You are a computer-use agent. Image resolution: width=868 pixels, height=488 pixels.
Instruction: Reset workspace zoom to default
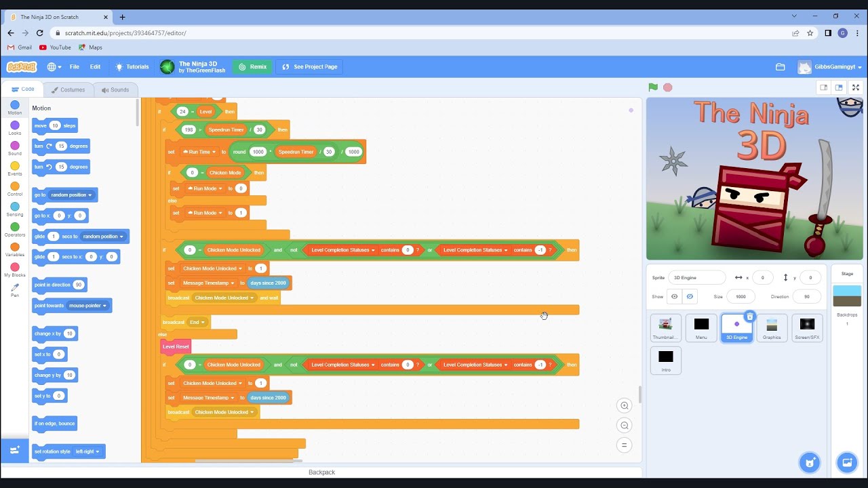pos(624,445)
